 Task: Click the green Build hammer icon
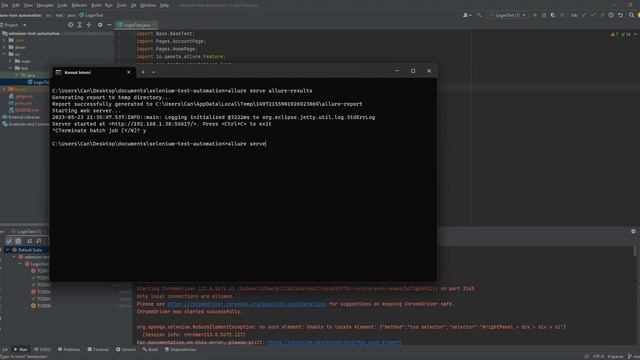click(479, 15)
